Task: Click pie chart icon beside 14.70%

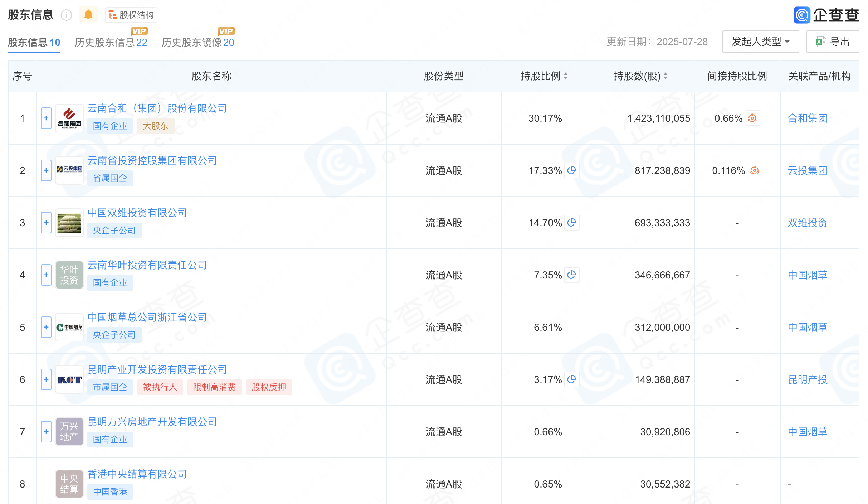Action: pyautogui.click(x=571, y=222)
